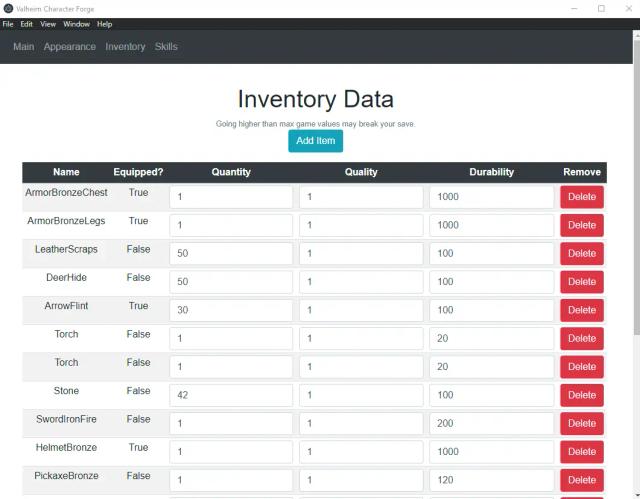Viewport: 640px width, 499px height.
Task: Click the Inventory Data heading
Action: point(316,99)
